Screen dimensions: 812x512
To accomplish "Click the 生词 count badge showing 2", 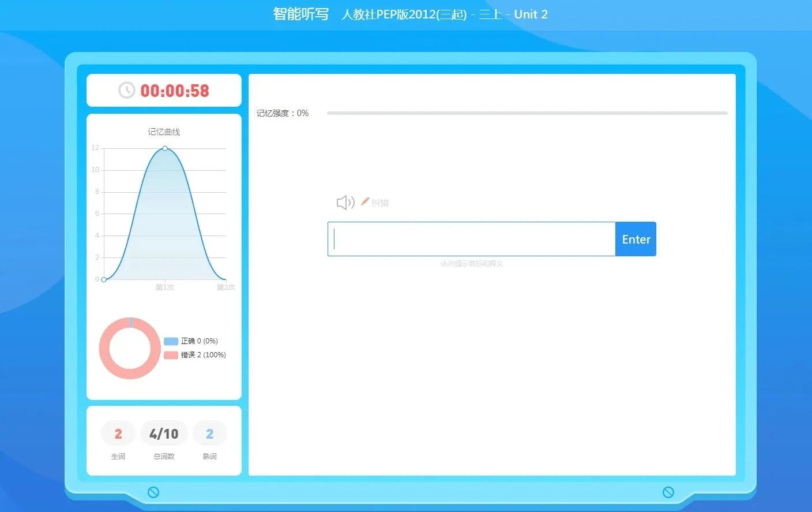I will click(118, 433).
